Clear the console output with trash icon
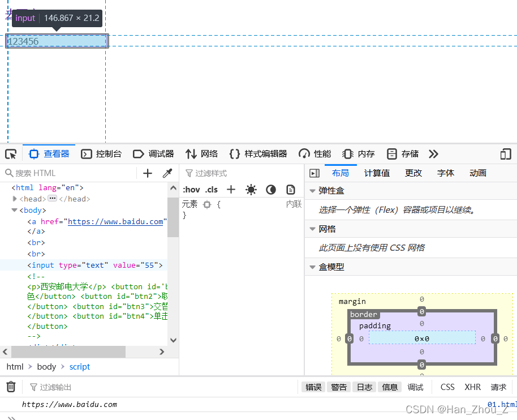Viewport: 517px width, 420px height. pos(11,387)
